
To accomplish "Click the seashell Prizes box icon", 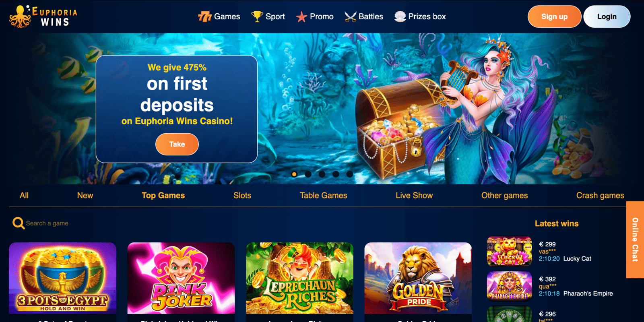I will tap(400, 17).
